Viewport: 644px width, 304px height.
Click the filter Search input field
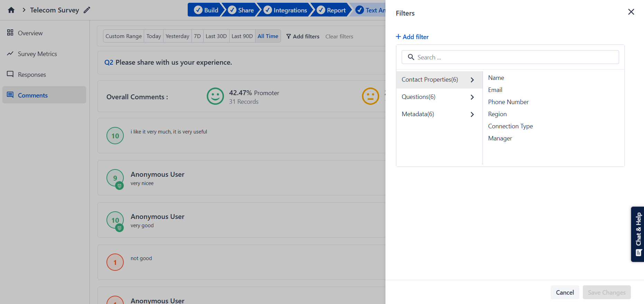(510, 57)
